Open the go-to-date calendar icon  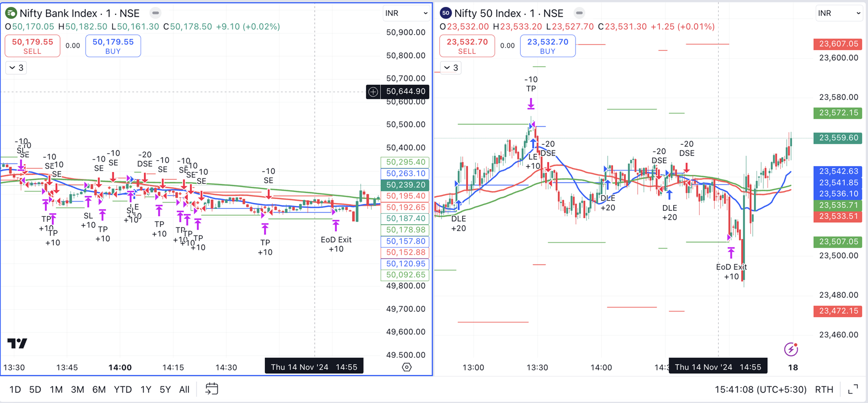click(x=212, y=389)
